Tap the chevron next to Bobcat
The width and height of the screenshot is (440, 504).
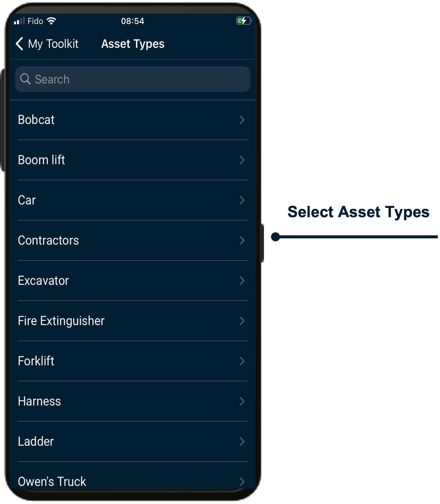(243, 120)
